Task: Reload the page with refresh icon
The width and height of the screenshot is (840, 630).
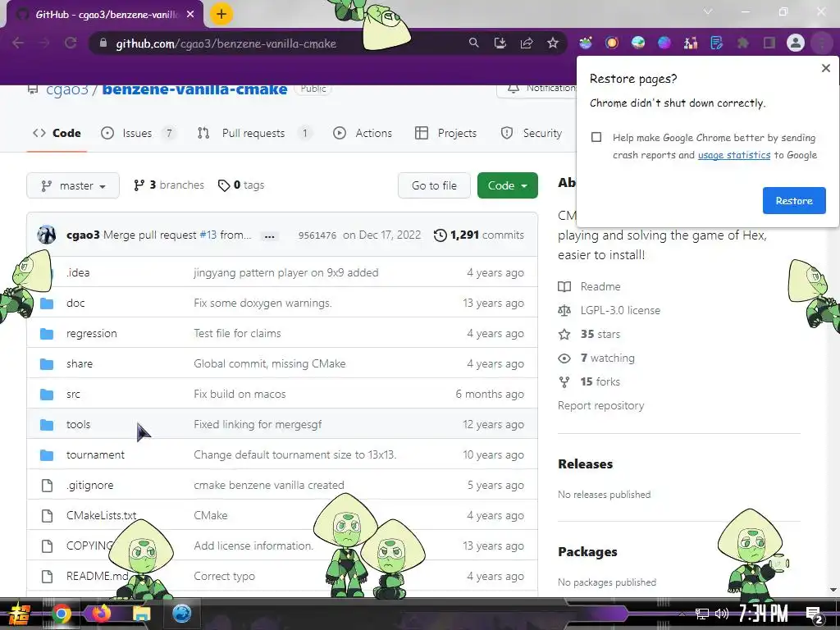Action: click(71, 43)
